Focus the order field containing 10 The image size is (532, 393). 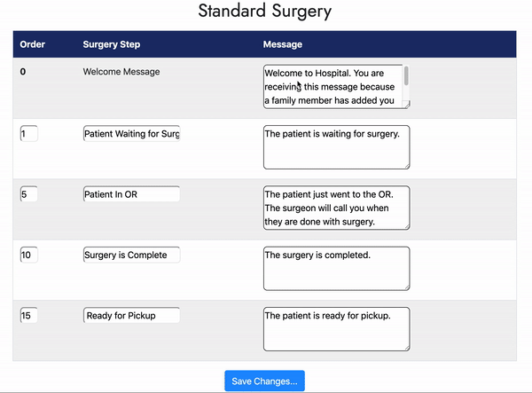[28, 255]
